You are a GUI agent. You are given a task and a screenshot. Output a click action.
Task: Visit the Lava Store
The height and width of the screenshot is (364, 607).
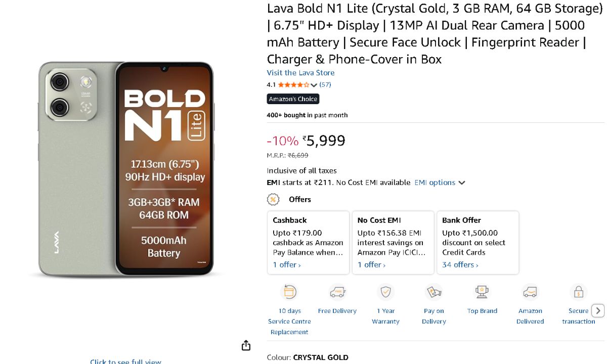click(300, 72)
